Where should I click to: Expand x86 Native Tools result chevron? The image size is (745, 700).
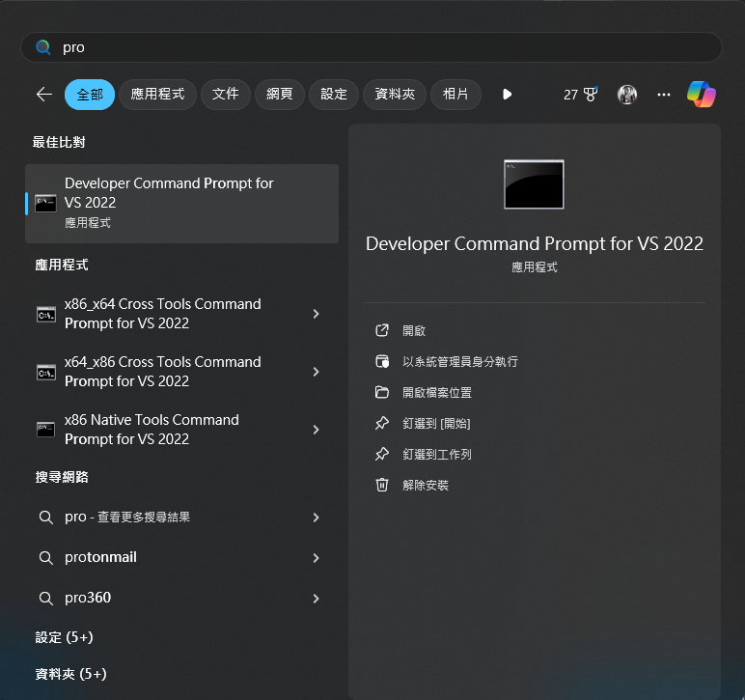click(x=316, y=430)
